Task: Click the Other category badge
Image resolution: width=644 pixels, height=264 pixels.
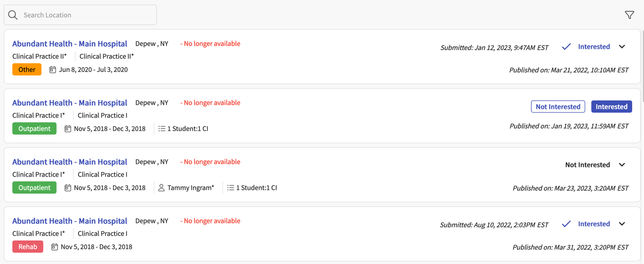Action: (27, 69)
